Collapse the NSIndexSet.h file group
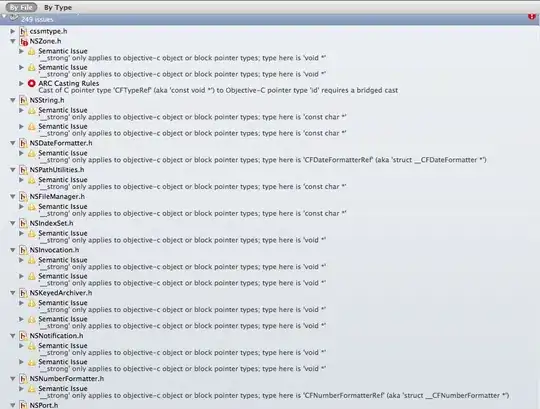Screen dimensions: 540x409 tap(13, 223)
